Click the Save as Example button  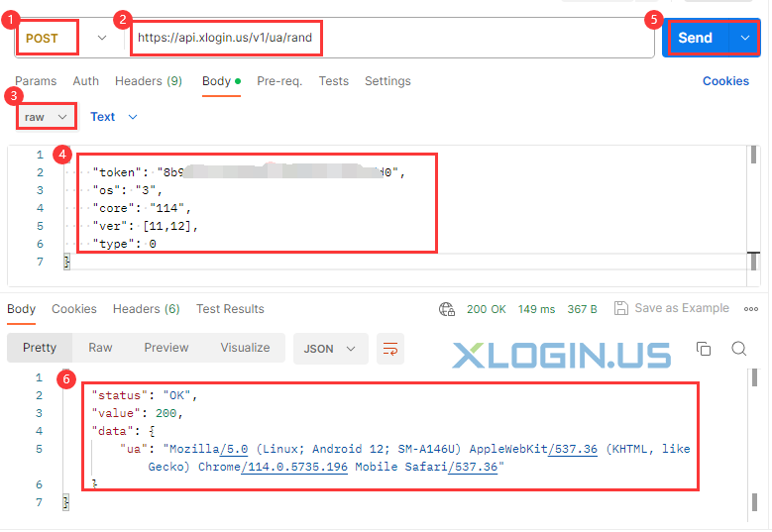(672, 308)
